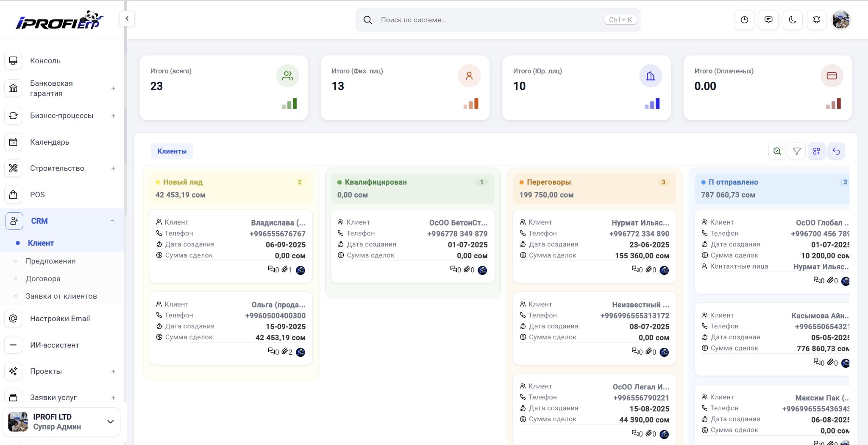The image size is (868, 445).
Task: Click the Новый лид column header
Action: [231, 188]
